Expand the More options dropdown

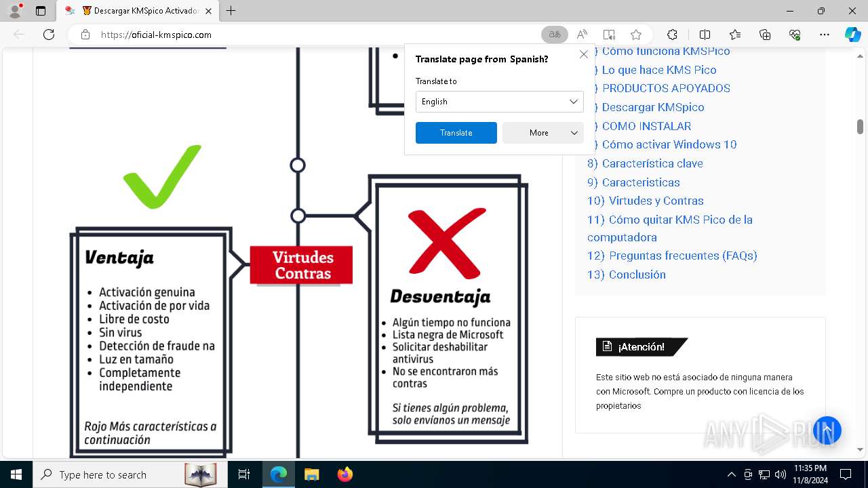pyautogui.click(x=542, y=133)
